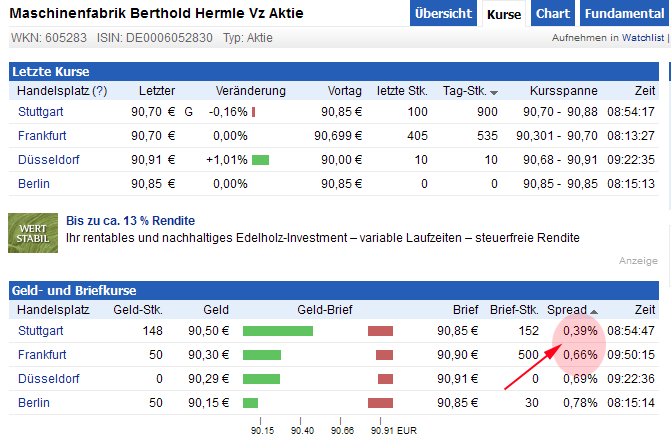The image size is (671, 434).
Task: Click Stuttgart green Geld bar
Action: click(x=278, y=331)
